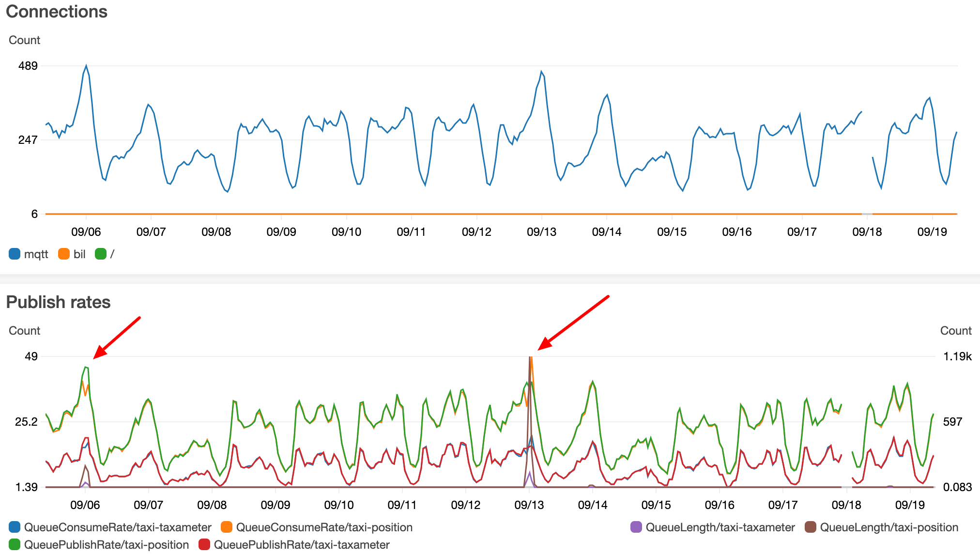Toggle the QueuePublishRate/taxi-position green swatch
The height and width of the screenshot is (555, 980).
(15, 544)
